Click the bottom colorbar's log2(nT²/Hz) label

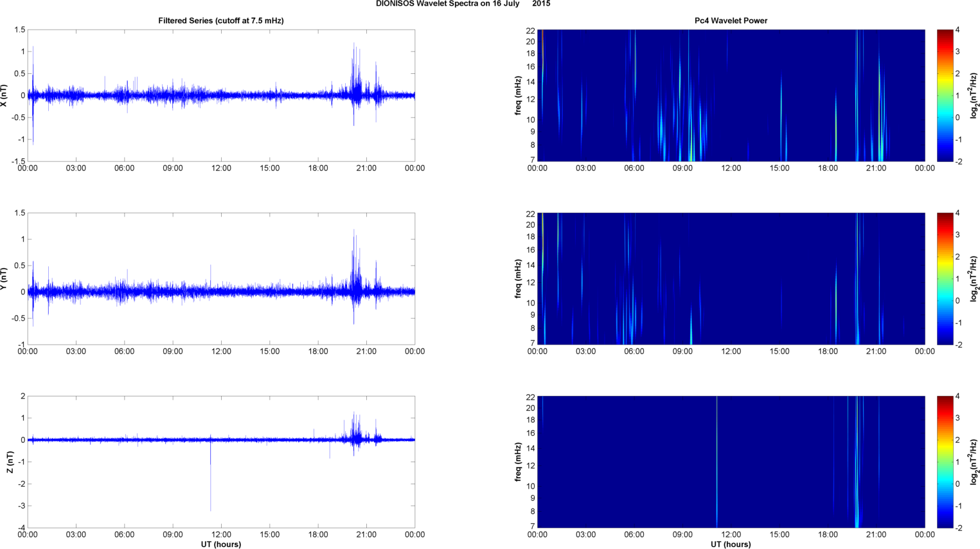(975, 462)
